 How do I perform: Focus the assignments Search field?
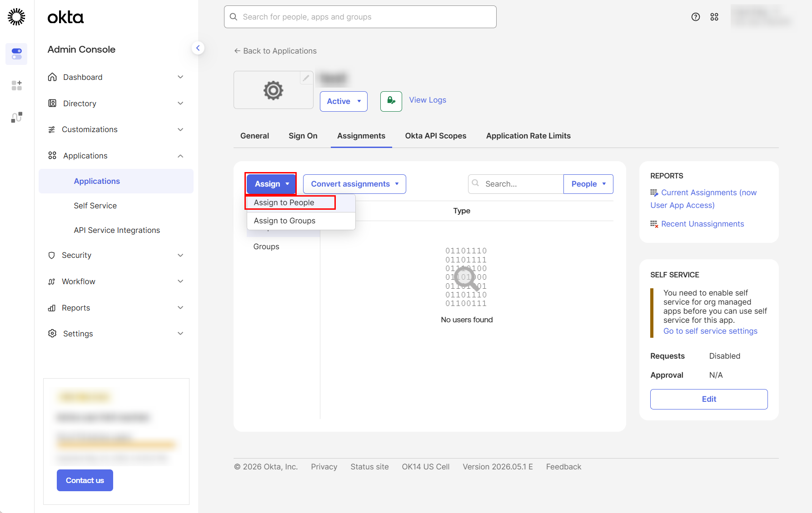(516, 184)
